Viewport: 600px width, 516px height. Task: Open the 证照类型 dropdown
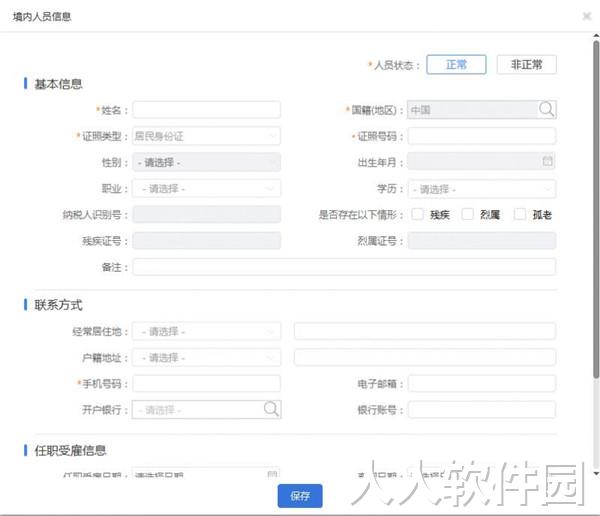[207, 136]
